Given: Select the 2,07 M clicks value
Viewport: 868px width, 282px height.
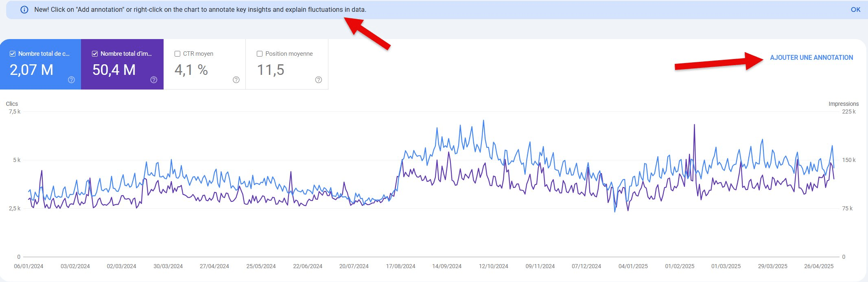Looking at the screenshot, I should 31,70.
